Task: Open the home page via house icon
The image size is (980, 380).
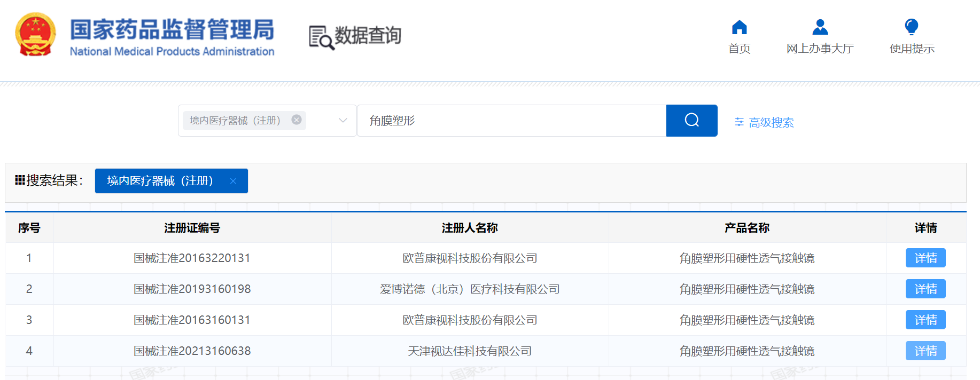Action: (x=739, y=27)
